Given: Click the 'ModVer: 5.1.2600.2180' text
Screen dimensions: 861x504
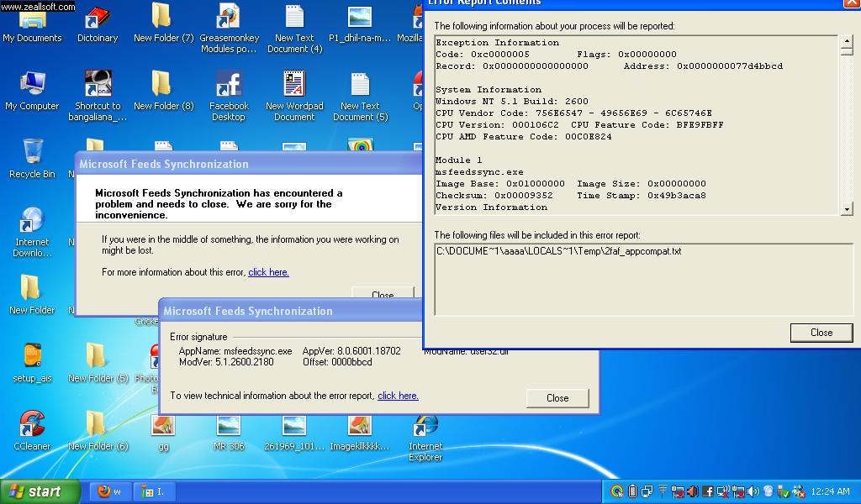Looking at the screenshot, I should pos(226,362).
